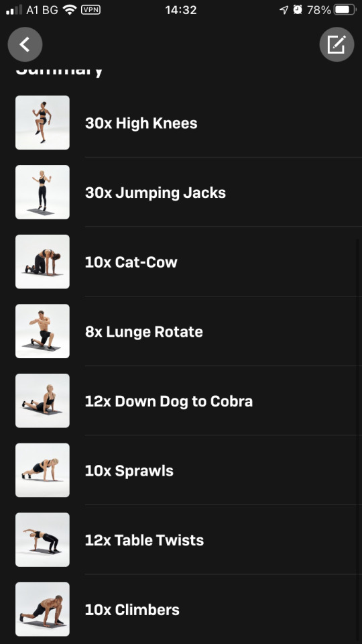Choose the 10x Sprawls list item
Image resolution: width=362 pixels, height=644 pixels.
point(181,470)
